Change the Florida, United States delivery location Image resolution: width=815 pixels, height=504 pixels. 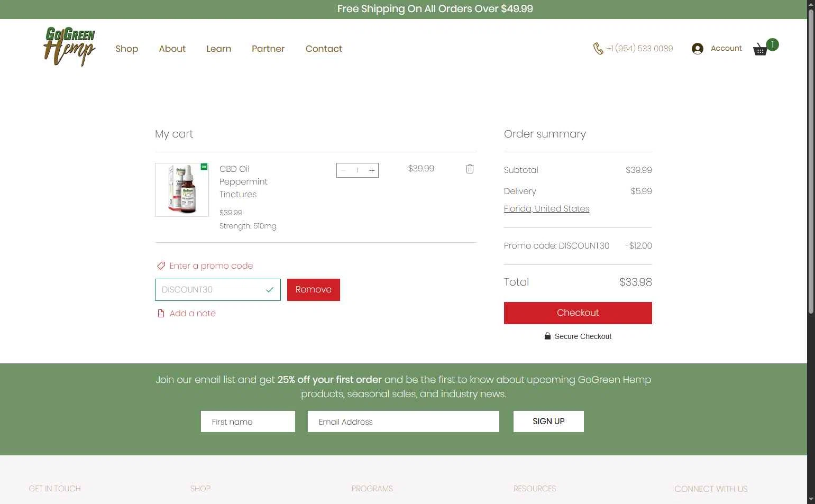(546, 208)
